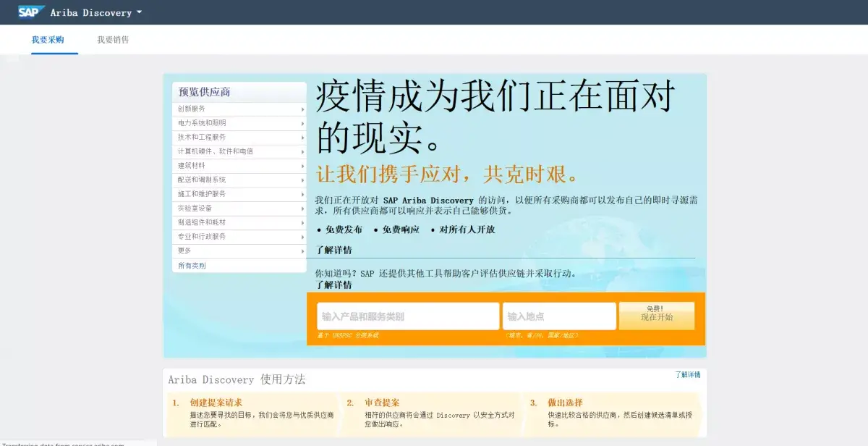Focus the 输入地点 location field

coord(559,316)
